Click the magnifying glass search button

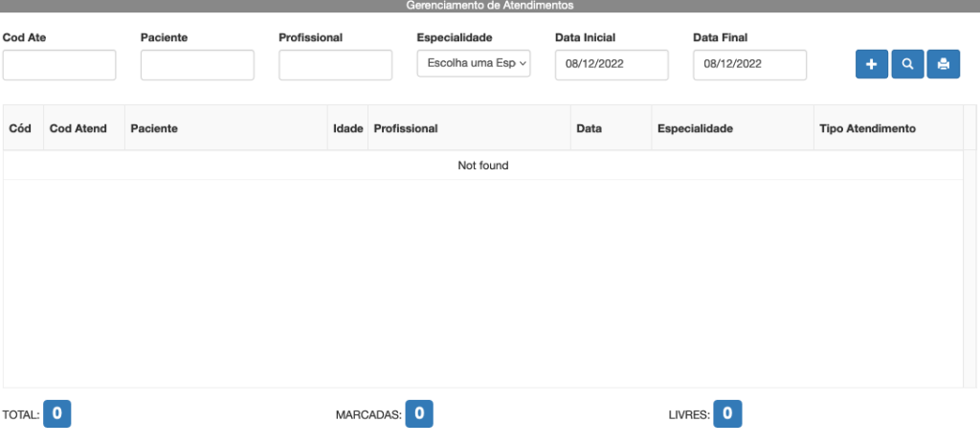907,64
